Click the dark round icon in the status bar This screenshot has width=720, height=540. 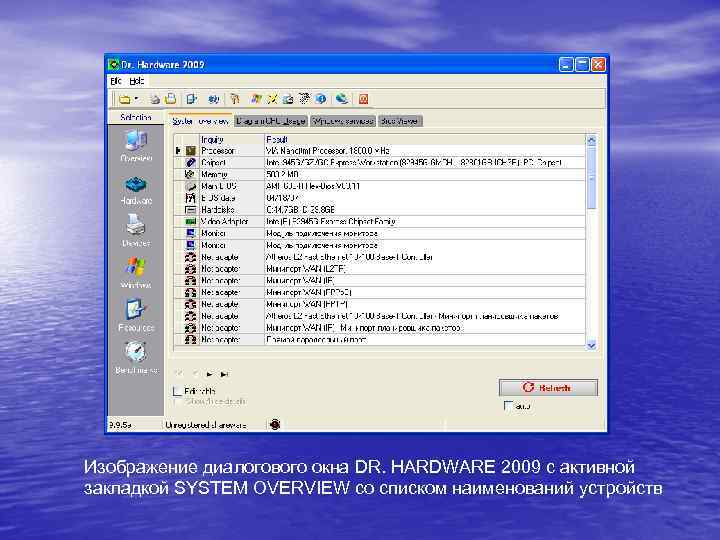pyautogui.click(x=275, y=424)
